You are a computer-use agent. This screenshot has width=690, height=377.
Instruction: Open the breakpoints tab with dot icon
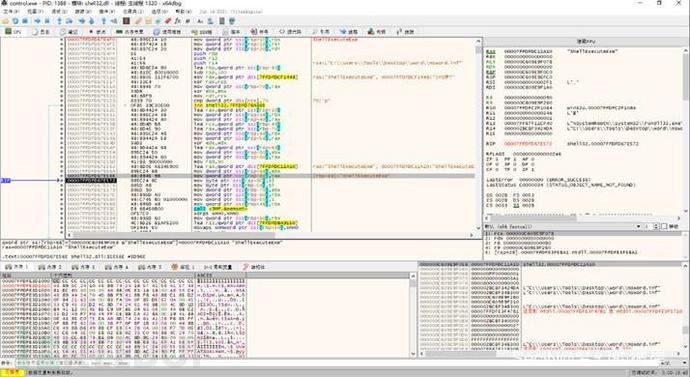coord(98,32)
